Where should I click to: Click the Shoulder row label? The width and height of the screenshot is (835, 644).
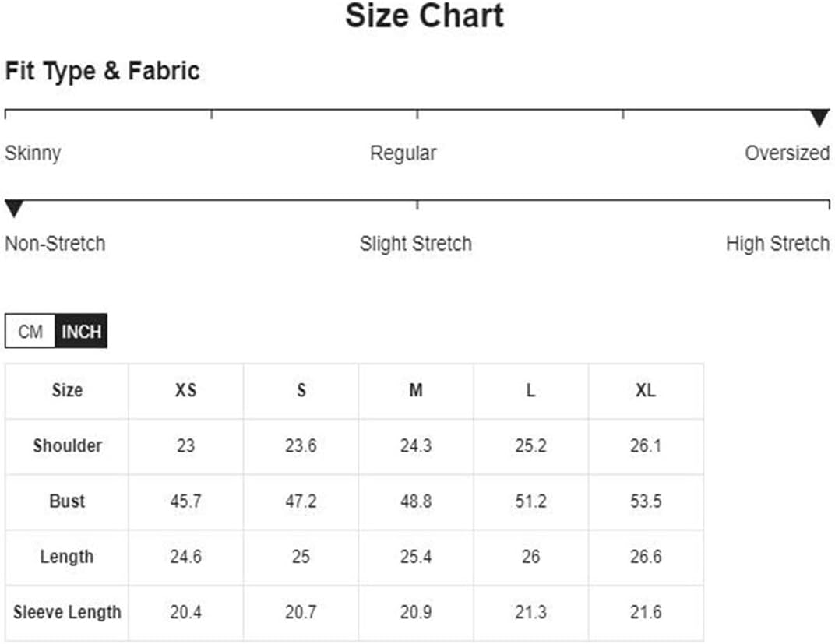point(67,446)
